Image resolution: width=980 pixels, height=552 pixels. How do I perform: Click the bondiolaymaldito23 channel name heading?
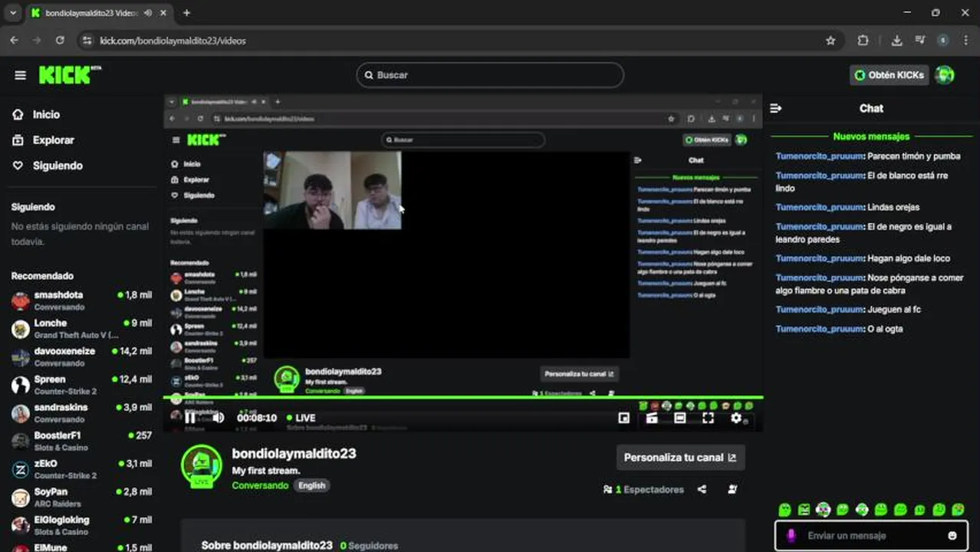tap(294, 453)
